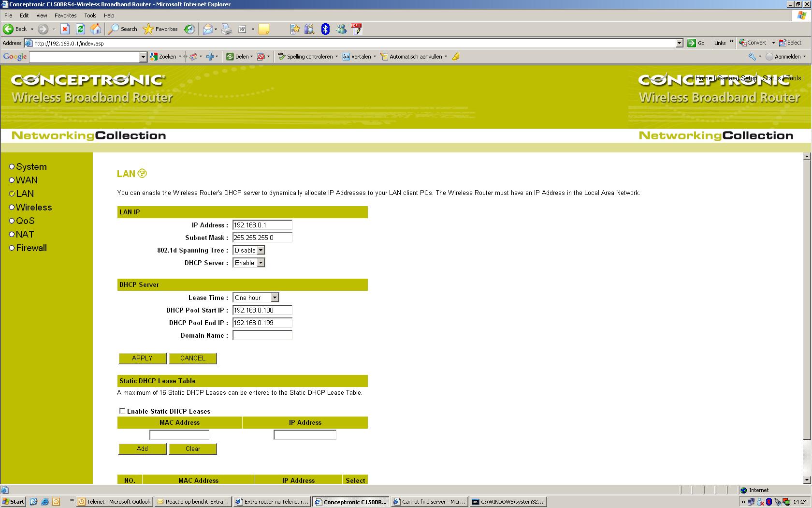Select the LAN menu radio item
The image size is (812, 508).
tap(12, 194)
